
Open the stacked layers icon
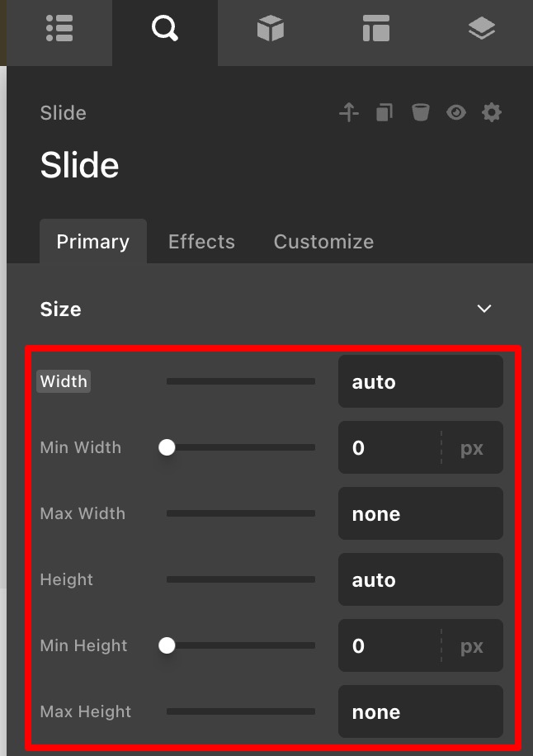(x=481, y=29)
